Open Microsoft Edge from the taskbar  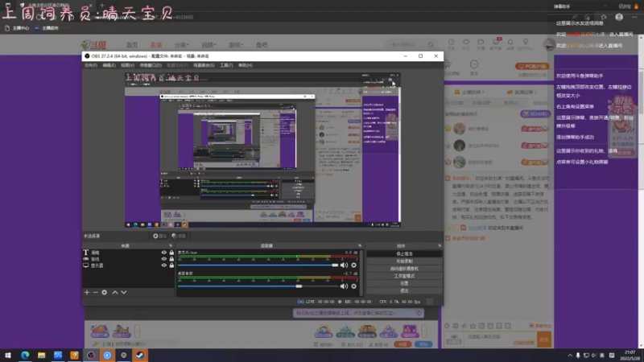pos(25,355)
